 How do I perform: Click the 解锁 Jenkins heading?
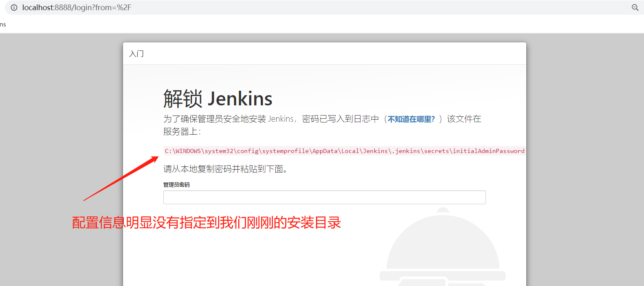(x=218, y=99)
